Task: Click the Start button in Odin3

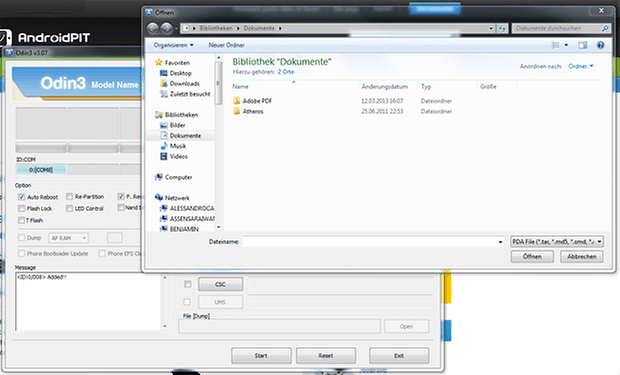Action: click(x=261, y=356)
